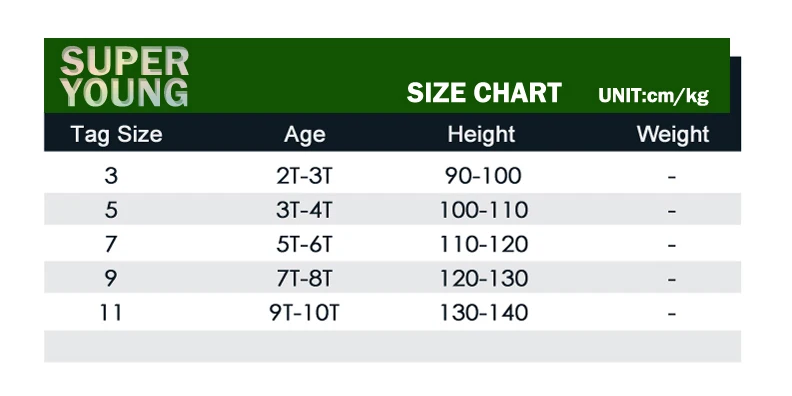This screenshot has height=396, width=792.
Task: Click the 120-130 height value
Action: tap(484, 279)
